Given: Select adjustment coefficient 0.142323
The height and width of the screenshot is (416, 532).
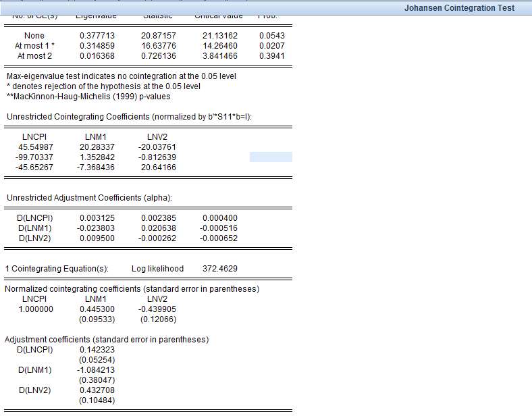Looking at the screenshot, I should [97, 350].
